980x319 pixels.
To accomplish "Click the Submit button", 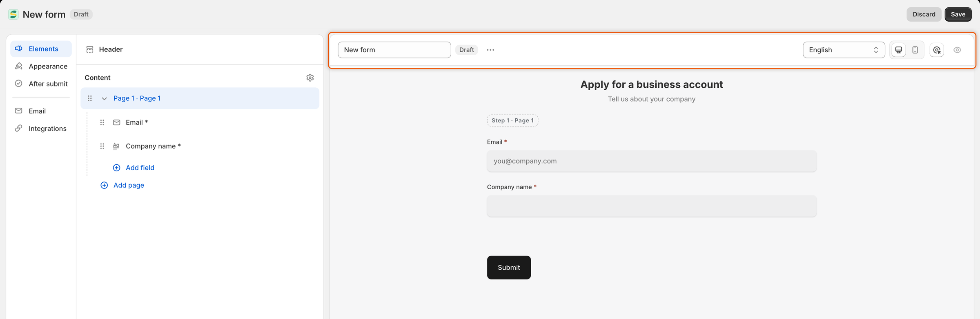I will tap(509, 268).
